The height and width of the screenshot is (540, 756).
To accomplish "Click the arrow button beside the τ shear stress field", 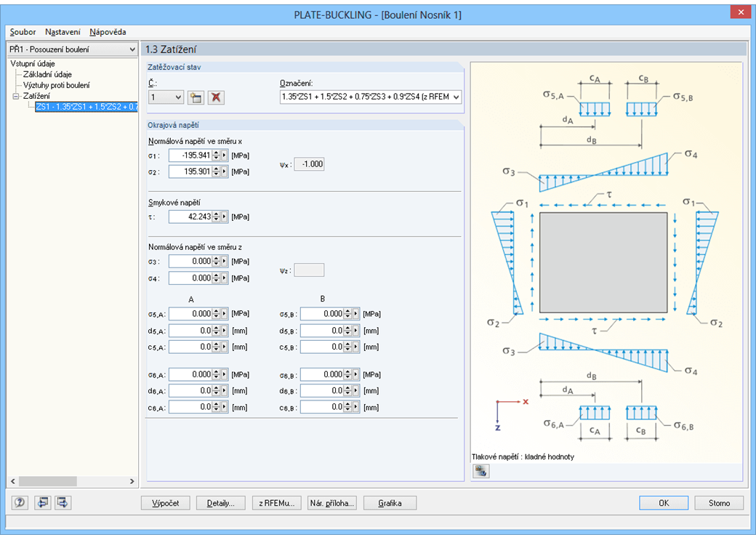I will [225, 217].
